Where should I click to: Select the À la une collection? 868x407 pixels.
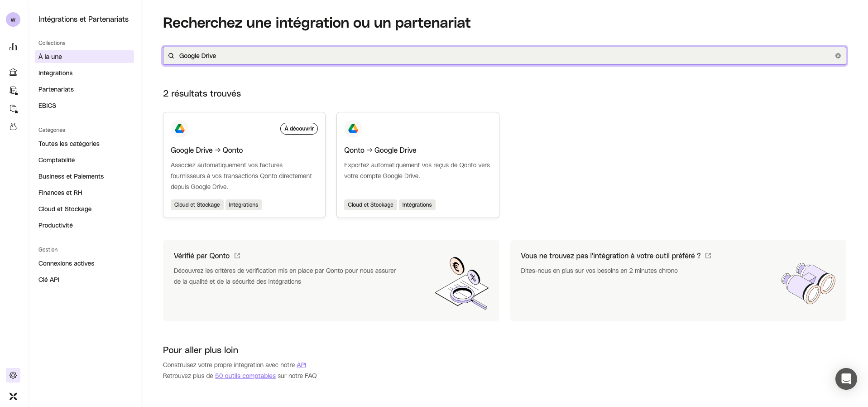[84, 57]
